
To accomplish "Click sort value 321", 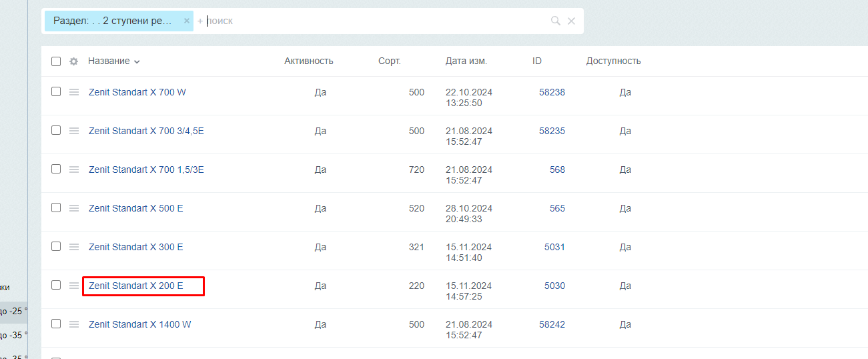I will [x=416, y=247].
